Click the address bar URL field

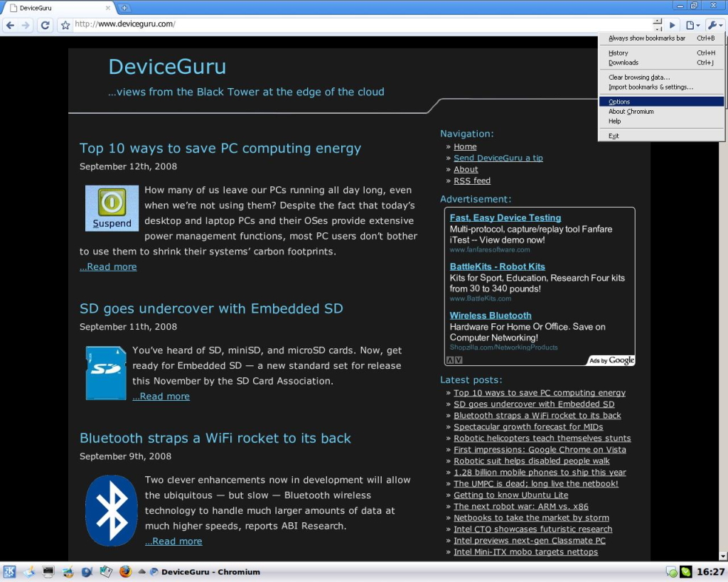tap(362, 24)
